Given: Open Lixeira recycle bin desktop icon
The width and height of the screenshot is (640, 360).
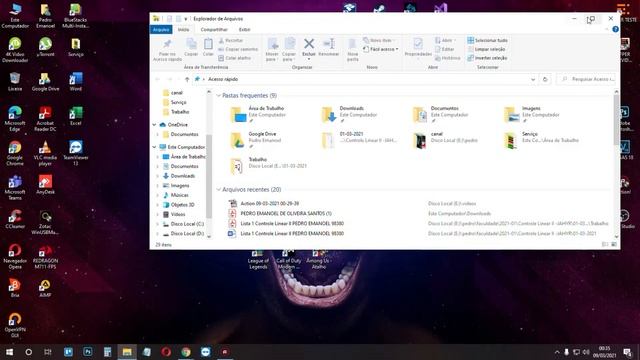Looking at the screenshot, I should [15, 81].
